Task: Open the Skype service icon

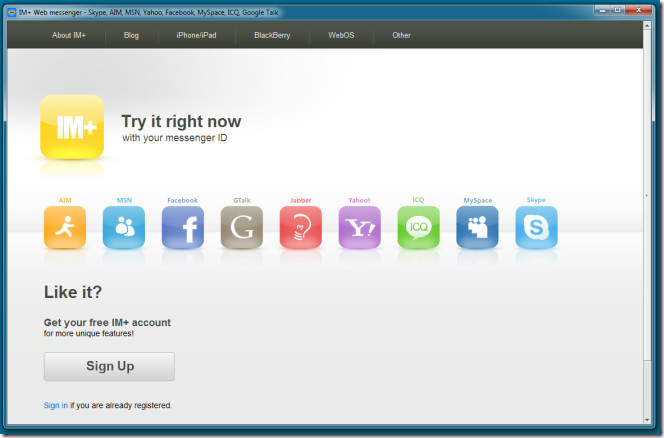Action: [x=536, y=227]
